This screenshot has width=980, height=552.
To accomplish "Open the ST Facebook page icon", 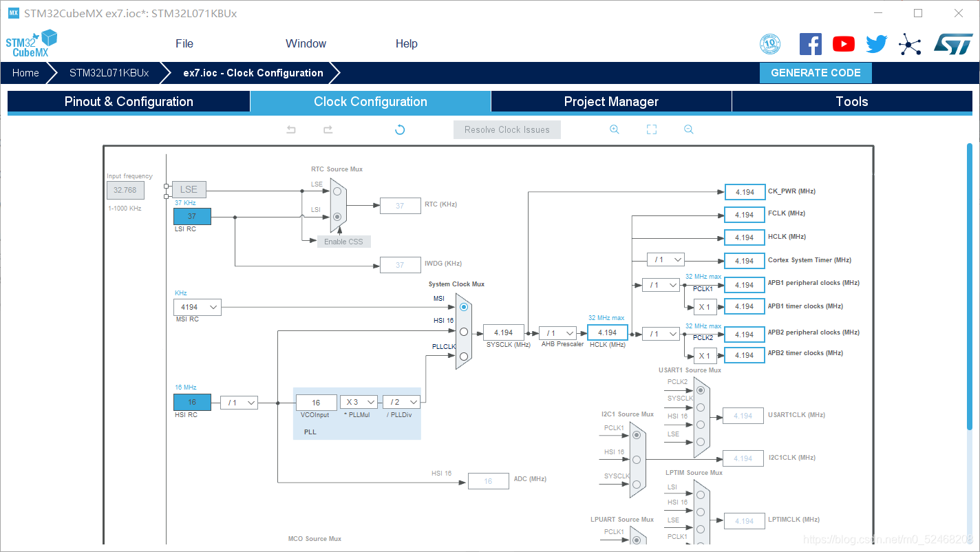I will pyautogui.click(x=811, y=44).
